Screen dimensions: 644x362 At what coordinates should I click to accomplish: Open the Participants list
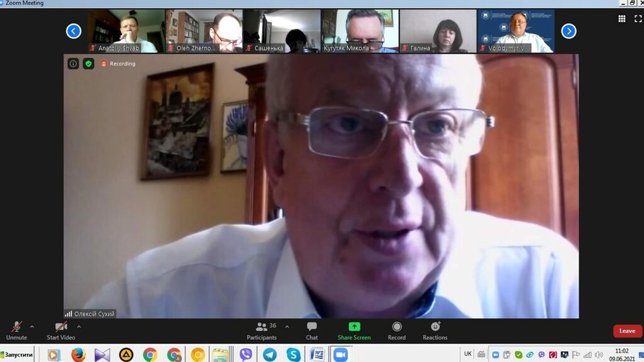click(262, 331)
